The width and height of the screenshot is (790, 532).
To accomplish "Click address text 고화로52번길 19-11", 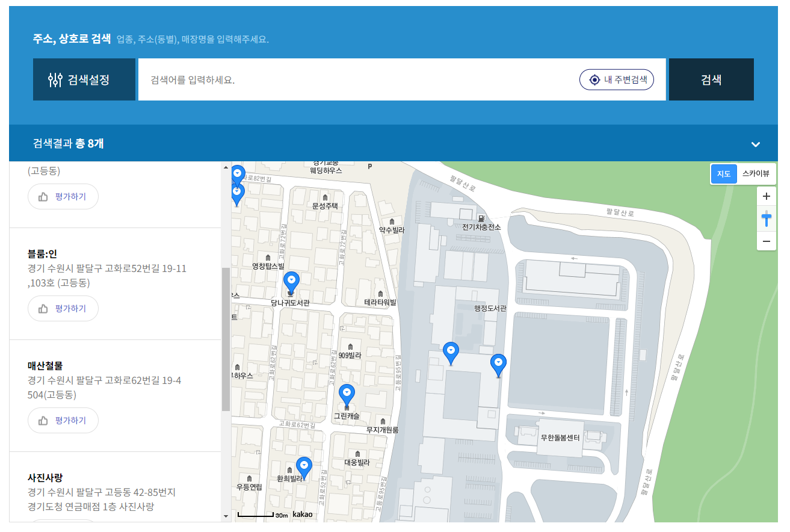I will [146, 268].
